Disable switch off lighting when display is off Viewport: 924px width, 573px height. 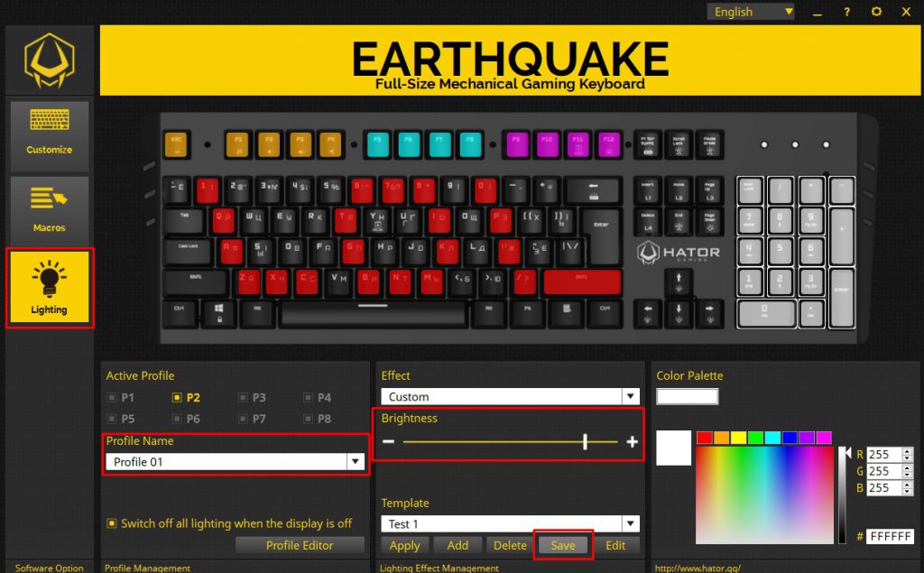[x=114, y=522]
